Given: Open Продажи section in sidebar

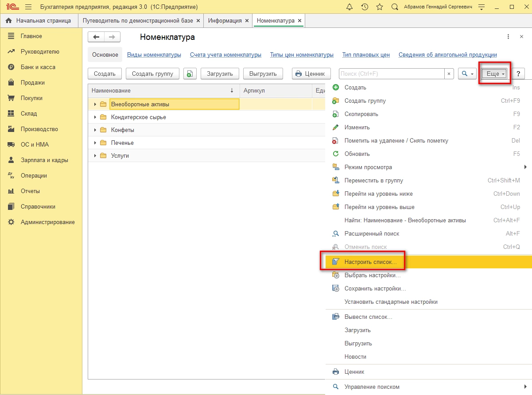Looking at the screenshot, I should 32,83.
